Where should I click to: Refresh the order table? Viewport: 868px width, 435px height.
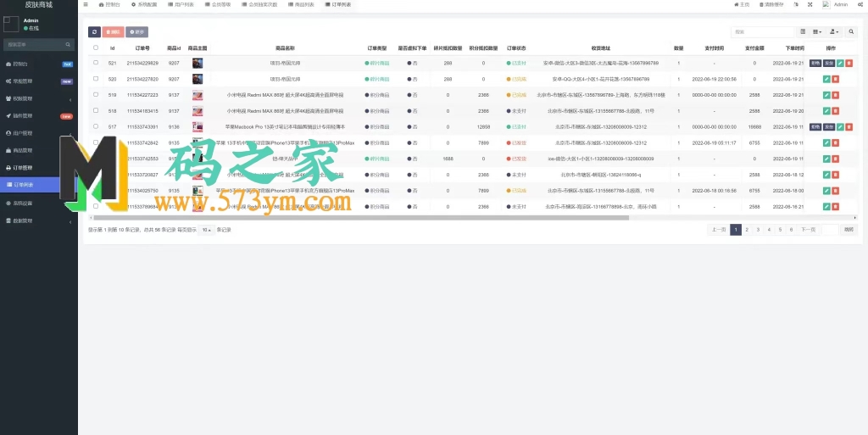[94, 32]
